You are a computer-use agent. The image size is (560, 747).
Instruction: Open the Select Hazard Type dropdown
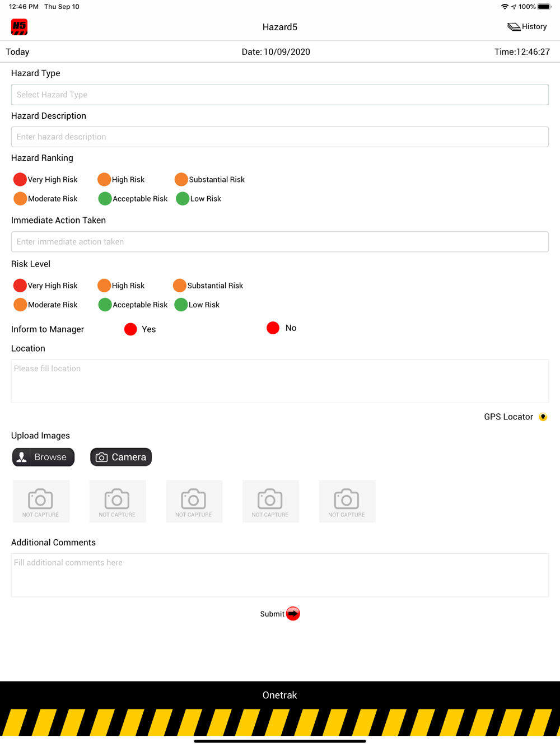pos(280,95)
